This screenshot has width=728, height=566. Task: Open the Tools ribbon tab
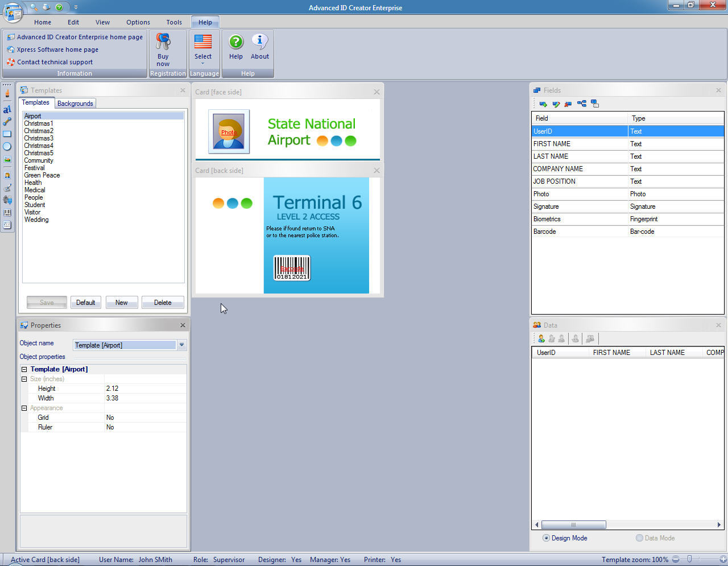click(174, 22)
